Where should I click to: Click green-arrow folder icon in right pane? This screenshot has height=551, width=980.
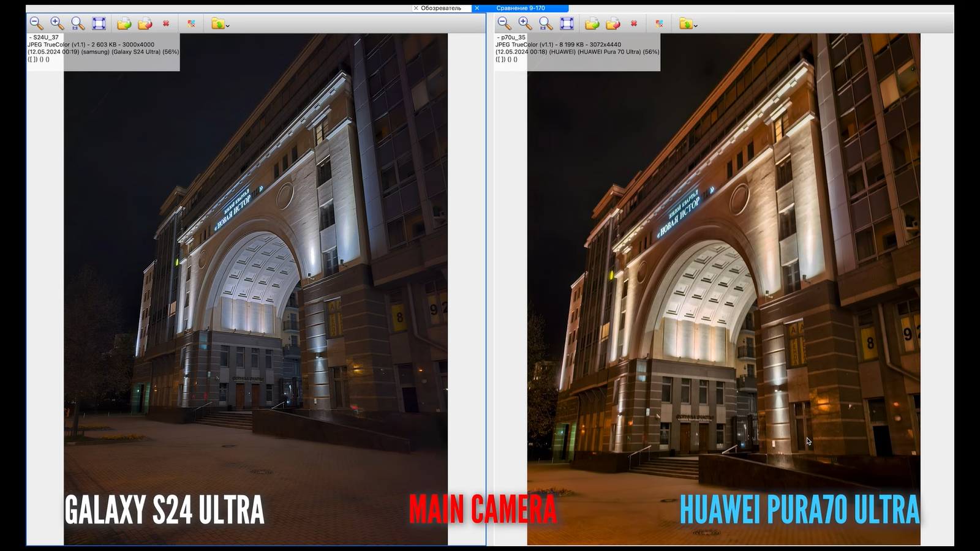point(592,23)
